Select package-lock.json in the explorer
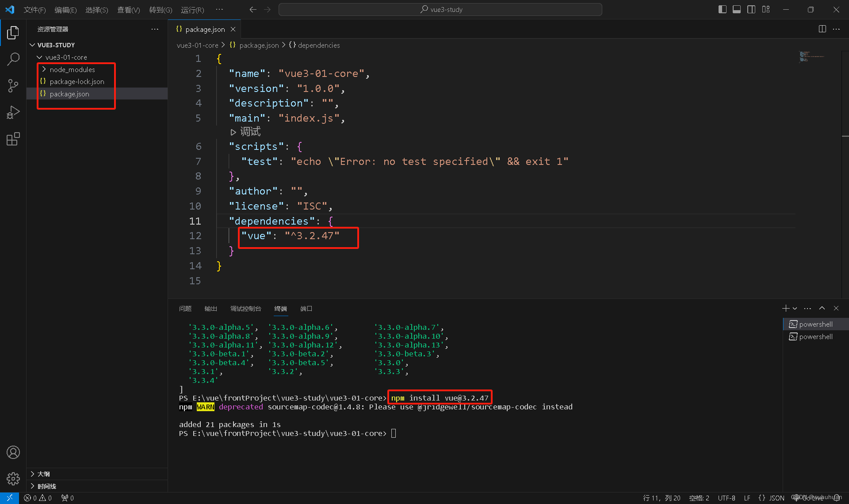 coord(77,82)
